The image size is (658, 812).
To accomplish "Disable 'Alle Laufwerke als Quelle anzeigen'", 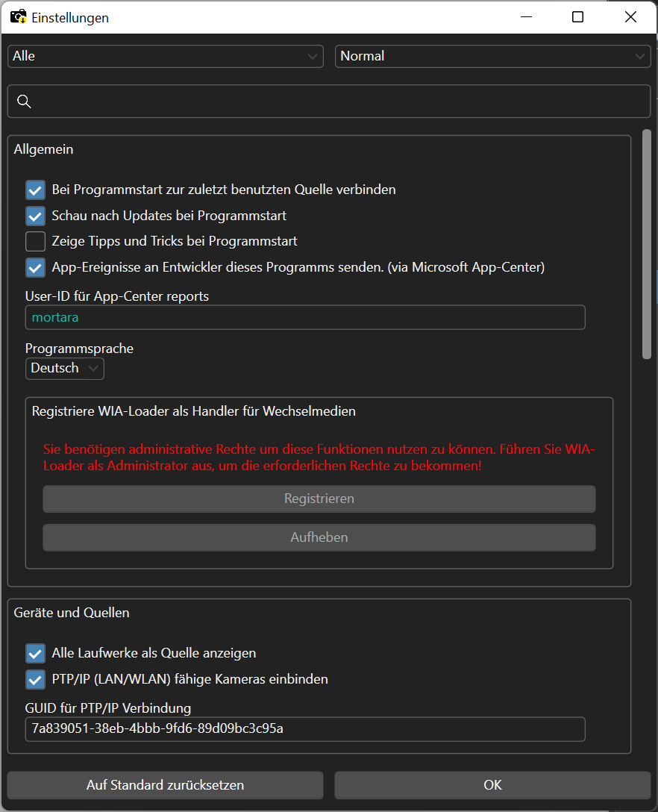I will (x=34, y=653).
